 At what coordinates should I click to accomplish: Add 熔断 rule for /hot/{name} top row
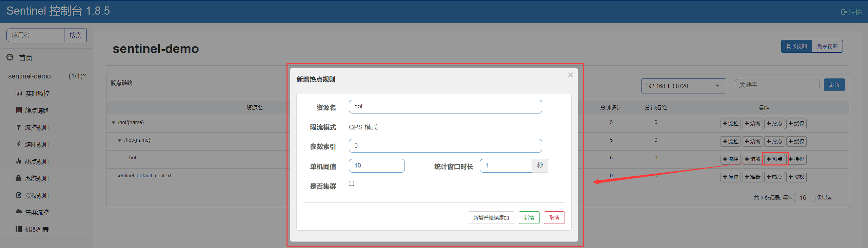(753, 124)
